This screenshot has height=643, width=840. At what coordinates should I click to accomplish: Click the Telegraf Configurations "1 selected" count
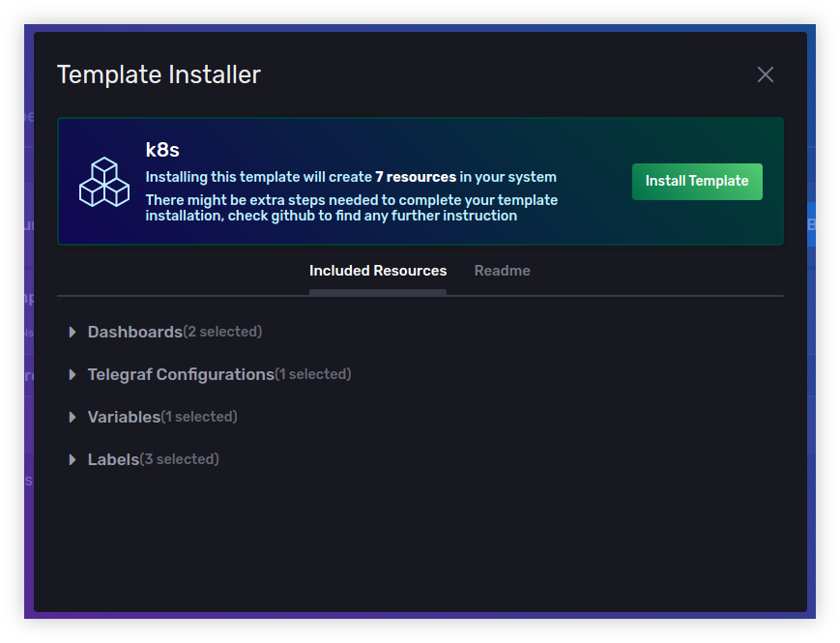pos(313,374)
